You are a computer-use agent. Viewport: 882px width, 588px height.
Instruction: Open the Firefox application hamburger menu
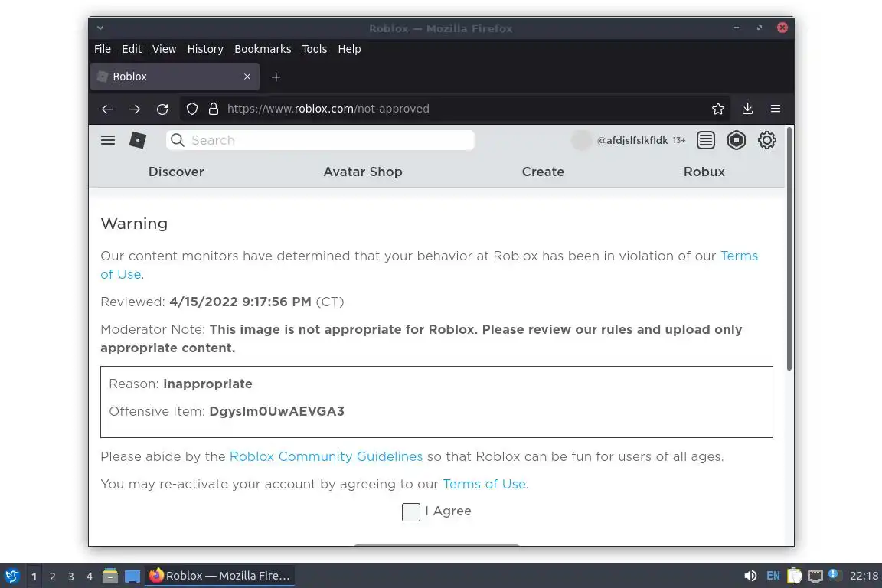tap(775, 109)
